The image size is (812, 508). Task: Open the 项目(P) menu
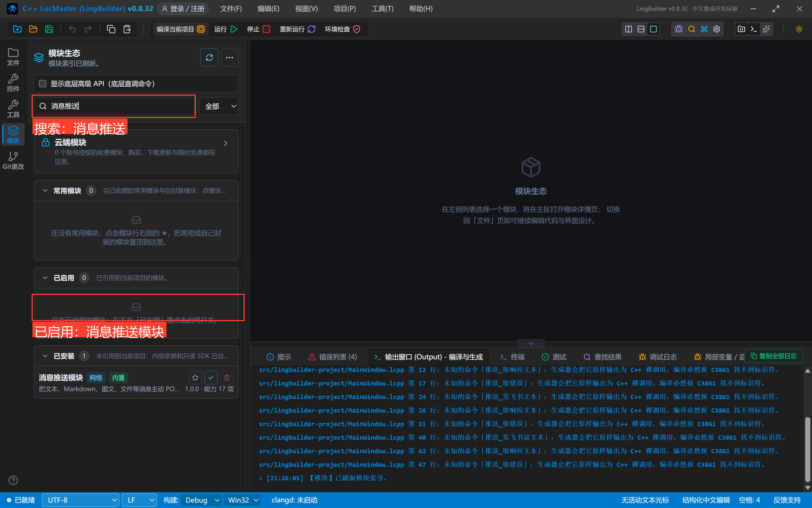tap(344, 9)
